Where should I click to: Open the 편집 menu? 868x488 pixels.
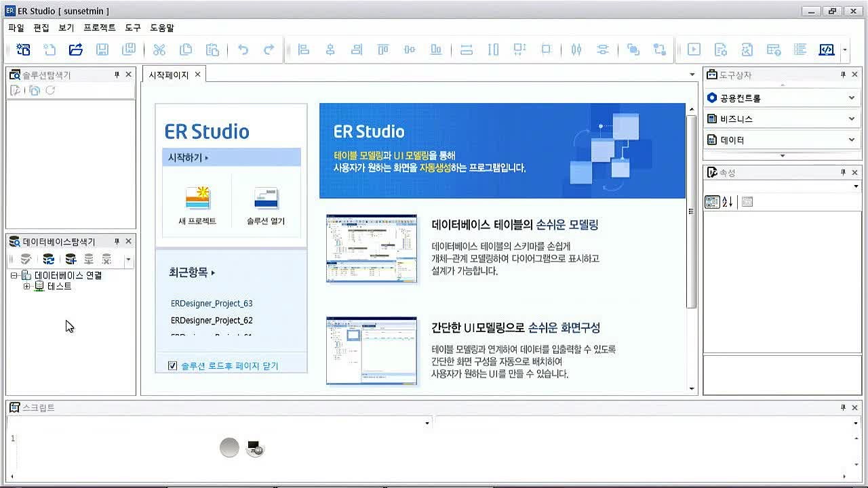41,28
